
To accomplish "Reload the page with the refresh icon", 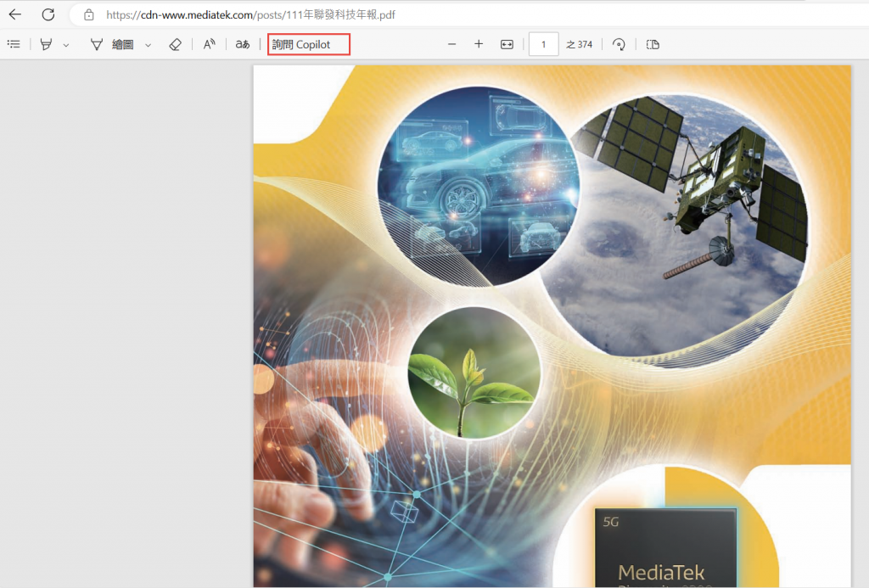I will tap(48, 14).
